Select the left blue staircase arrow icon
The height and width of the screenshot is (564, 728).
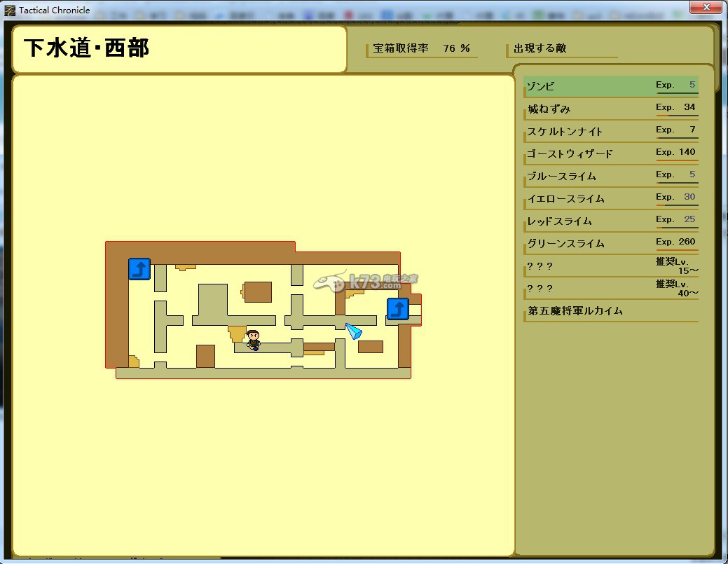coord(139,268)
